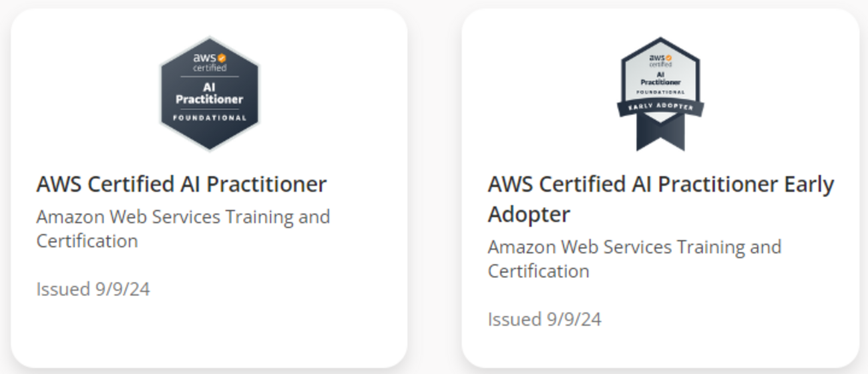868x374 pixels.
Task: Click the Early Adopter ribbon badge
Action: [x=660, y=93]
